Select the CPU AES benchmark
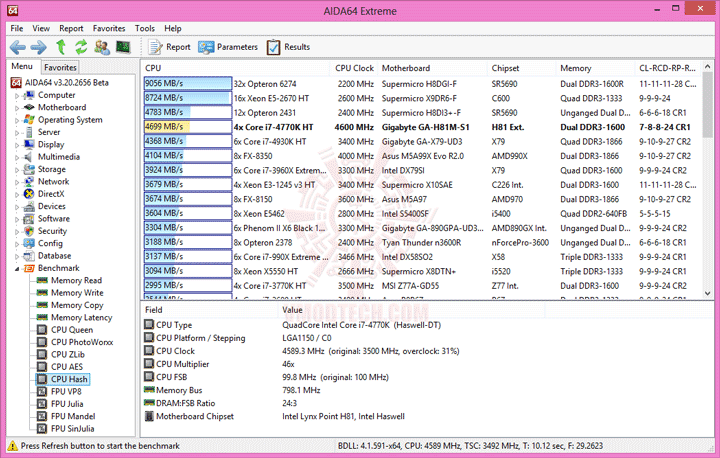720x458 pixels. click(x=67, y=367)
